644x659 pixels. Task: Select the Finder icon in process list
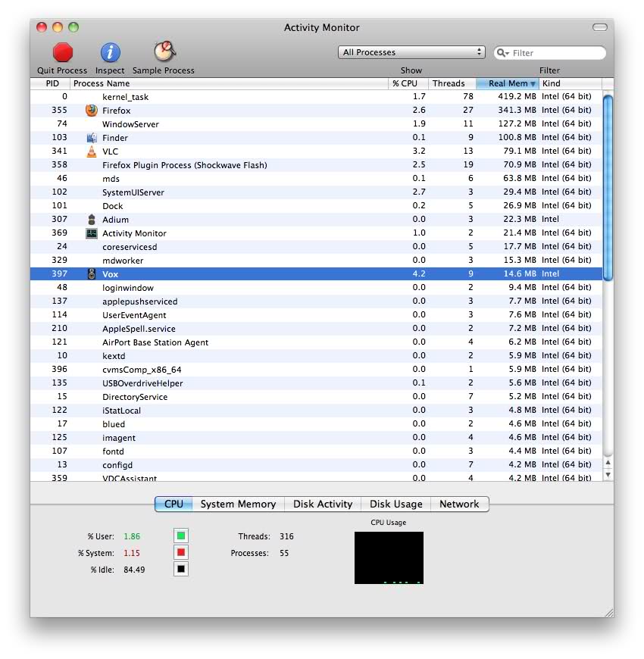click(x=91, y=137)
